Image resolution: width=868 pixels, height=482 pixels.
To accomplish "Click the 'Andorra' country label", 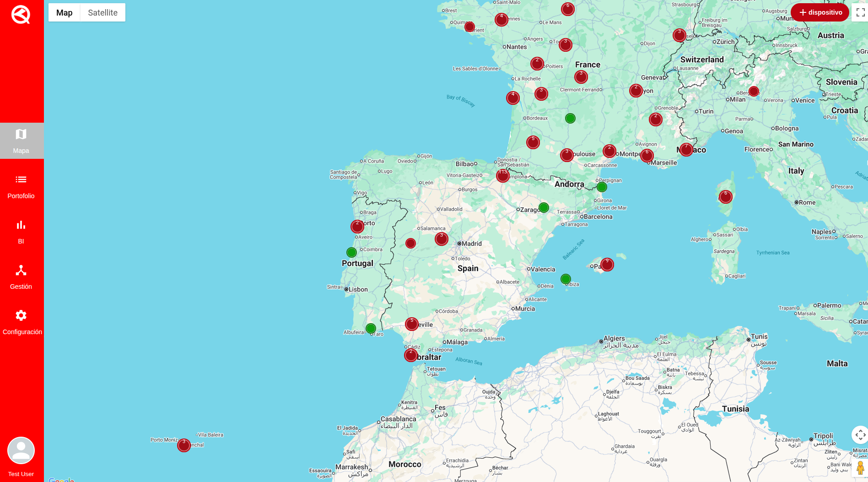I will [x=569, y=184].
